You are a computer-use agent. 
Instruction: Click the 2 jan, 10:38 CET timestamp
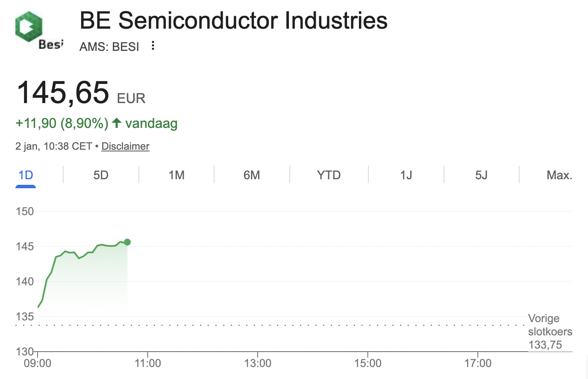53,146
